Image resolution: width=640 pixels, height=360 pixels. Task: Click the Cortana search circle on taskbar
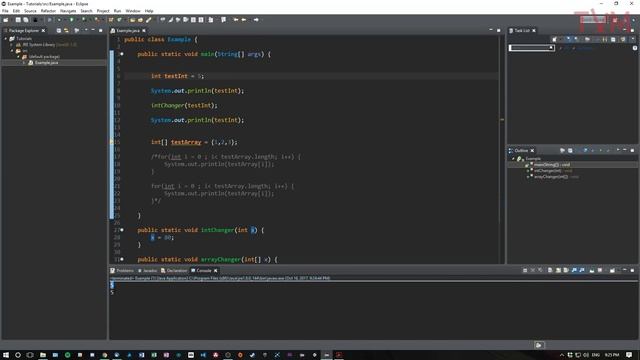click(18, 355)
